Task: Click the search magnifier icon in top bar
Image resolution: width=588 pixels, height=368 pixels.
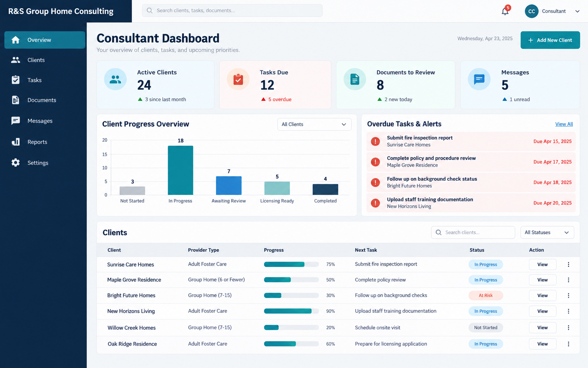Action: point(149,10)
